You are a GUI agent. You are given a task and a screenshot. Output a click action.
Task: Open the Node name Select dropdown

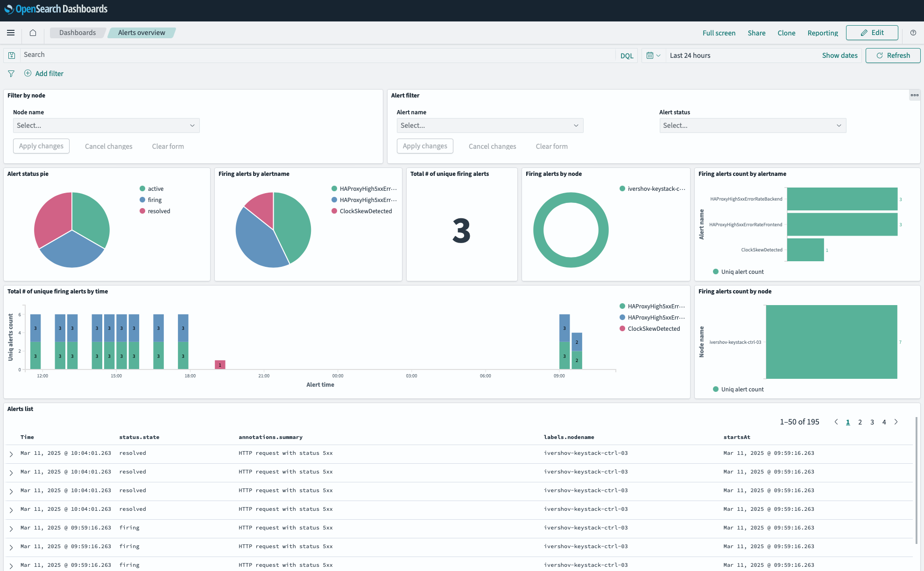pos(106,125)
